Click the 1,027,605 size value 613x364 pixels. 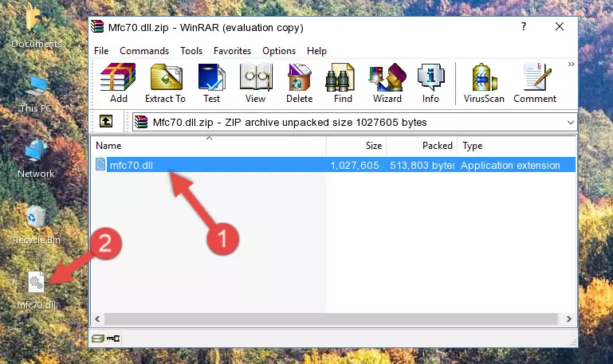pyautogui.click(x=355, y=165)
